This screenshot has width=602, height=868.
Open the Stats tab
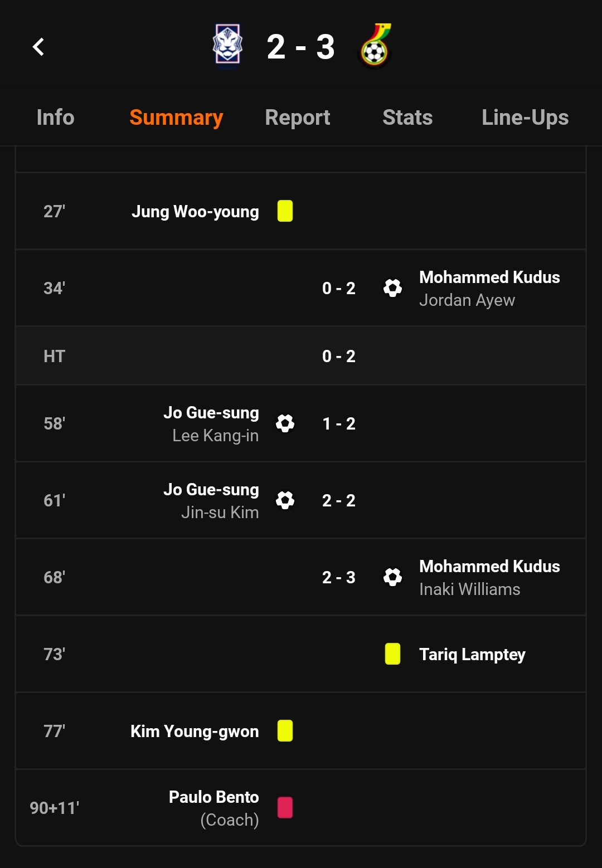pos(407,118)
